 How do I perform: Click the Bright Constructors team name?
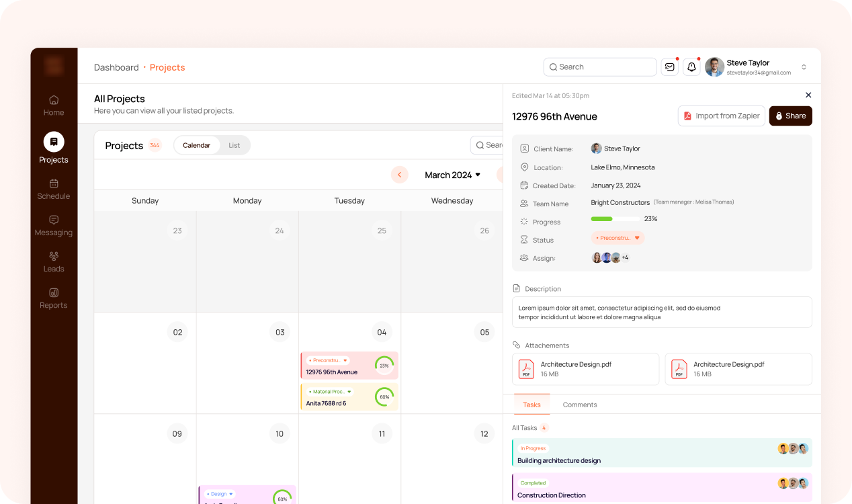tap(620, 202)
